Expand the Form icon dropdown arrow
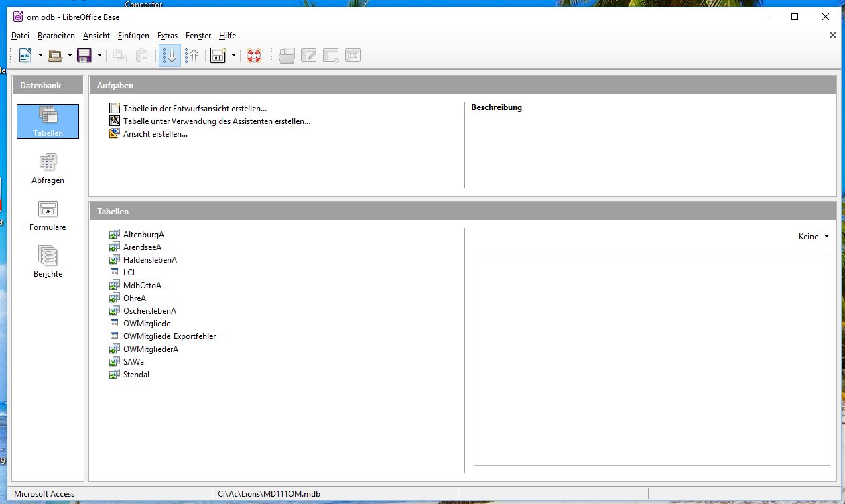 tap(233, 56)
